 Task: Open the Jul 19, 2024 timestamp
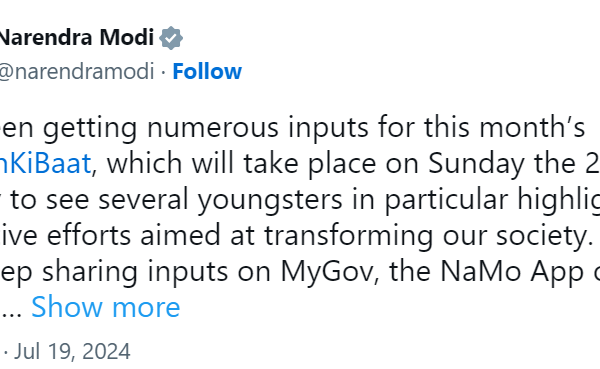72,351
